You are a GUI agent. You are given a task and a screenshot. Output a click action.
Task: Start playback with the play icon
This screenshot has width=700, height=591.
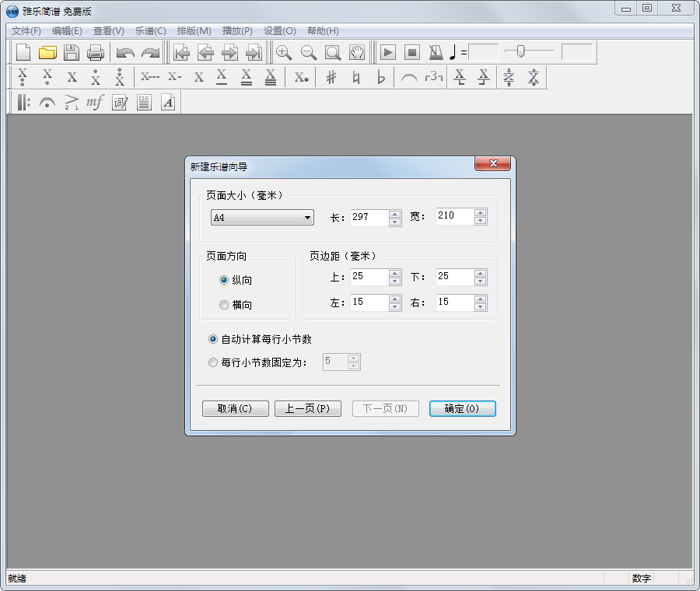pyautogui.click(x=388, y=52)
